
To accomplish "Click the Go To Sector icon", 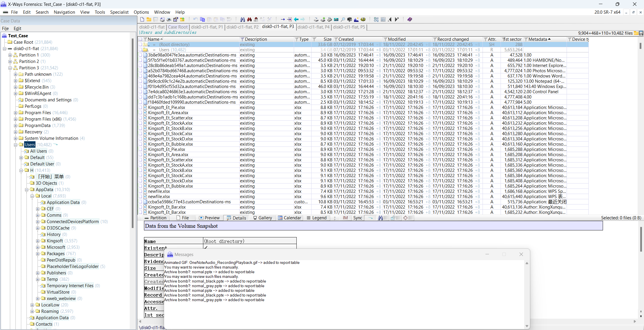I will tap(289, 20).
